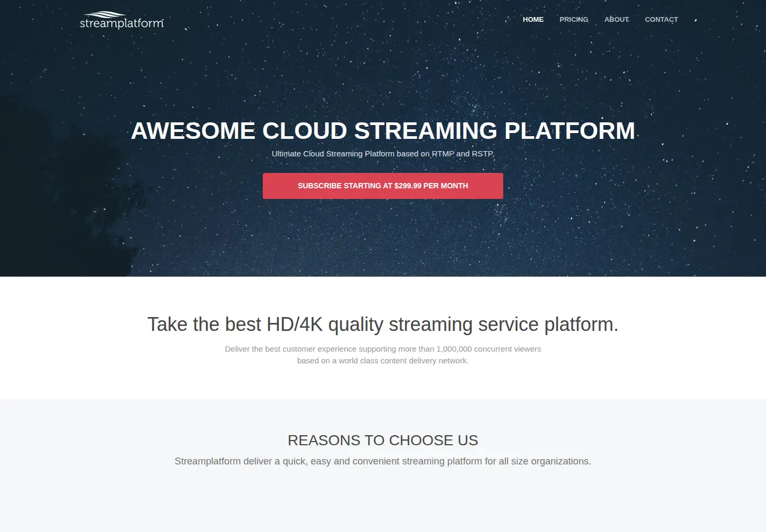Click the REASONS TO CHOOSE US heading
This screenshot has height=532, width=766.
click(383, 440)
